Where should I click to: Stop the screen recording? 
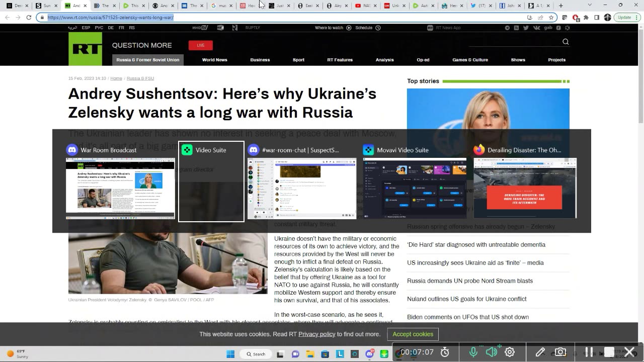click(x=609, y=352)
